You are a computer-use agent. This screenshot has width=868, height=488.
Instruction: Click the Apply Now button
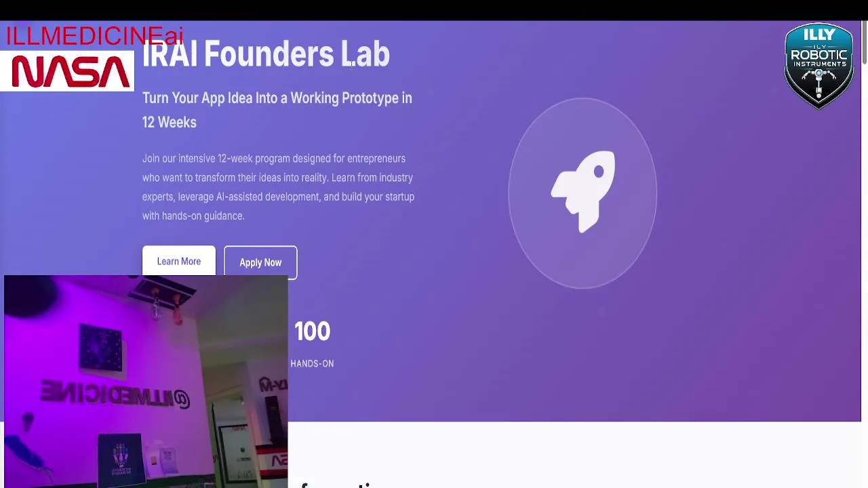(x=260, y=262)
